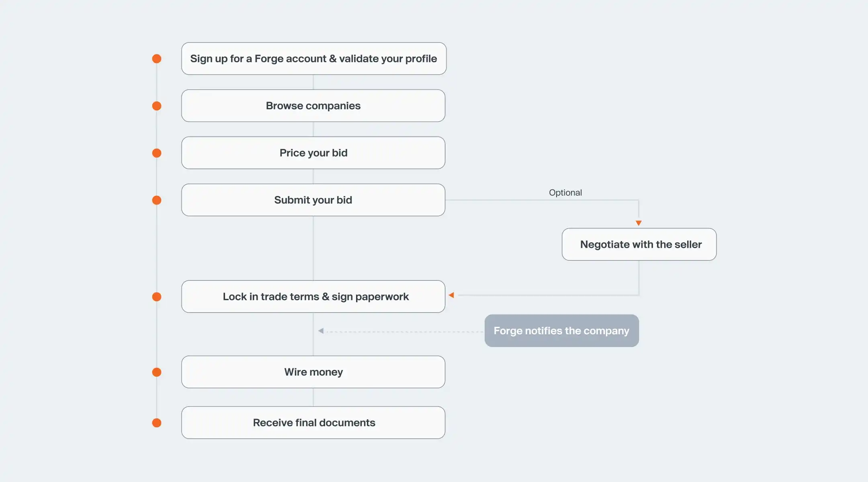Open the Sign up for a Forge account step
The image size is (868, 482).
pyautogui.click(x=313, y=59)
